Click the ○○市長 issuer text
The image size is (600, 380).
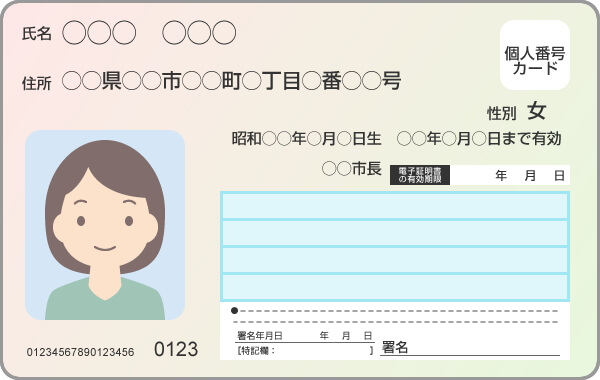352,168
